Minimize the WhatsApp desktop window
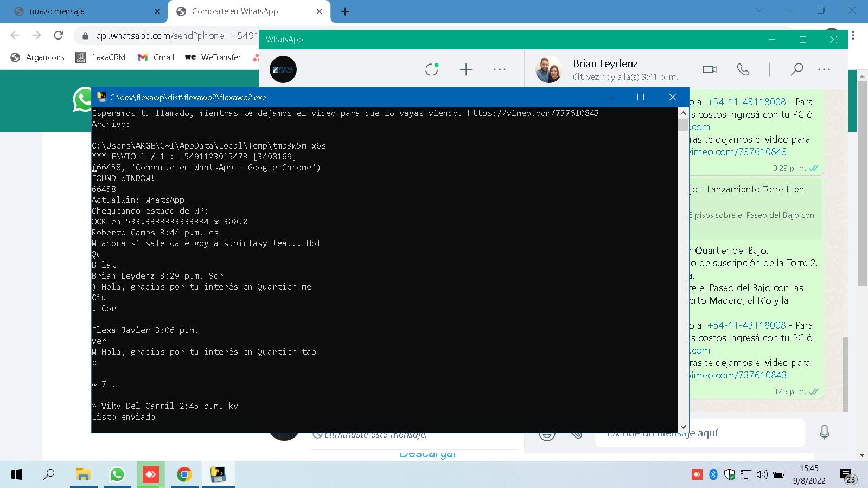 tap(772, 40)
